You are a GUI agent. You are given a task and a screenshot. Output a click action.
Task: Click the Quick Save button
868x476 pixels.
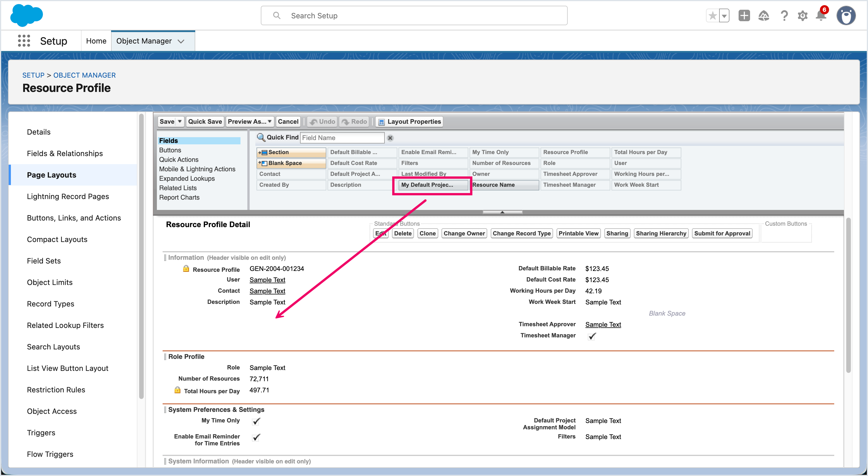204,121
